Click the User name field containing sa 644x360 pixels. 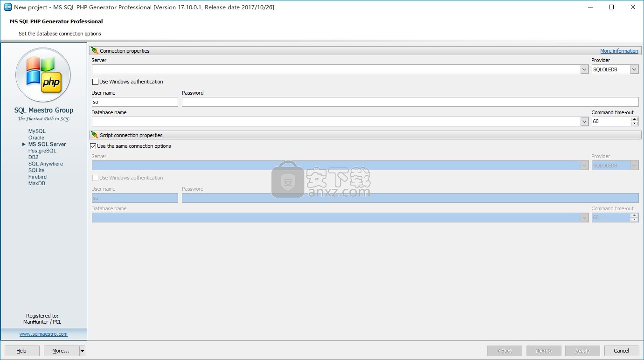[135, 102]
